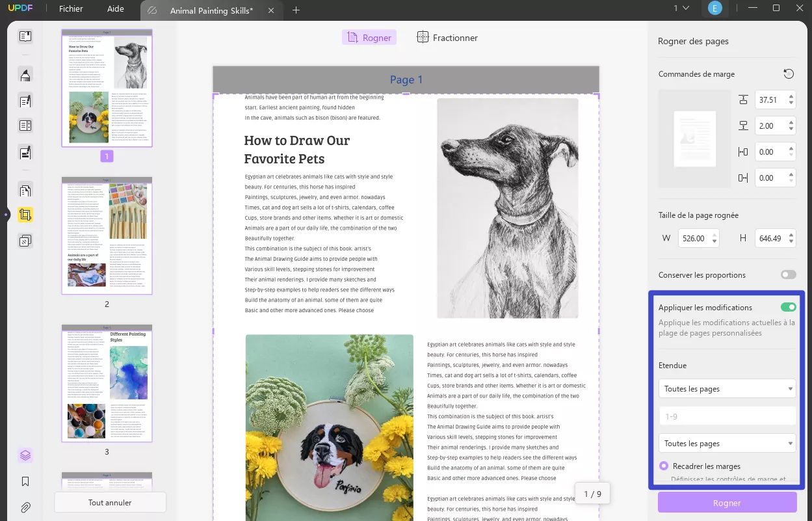
Task: Open the Form preparation tool
Action: click(x=25, y=153)
